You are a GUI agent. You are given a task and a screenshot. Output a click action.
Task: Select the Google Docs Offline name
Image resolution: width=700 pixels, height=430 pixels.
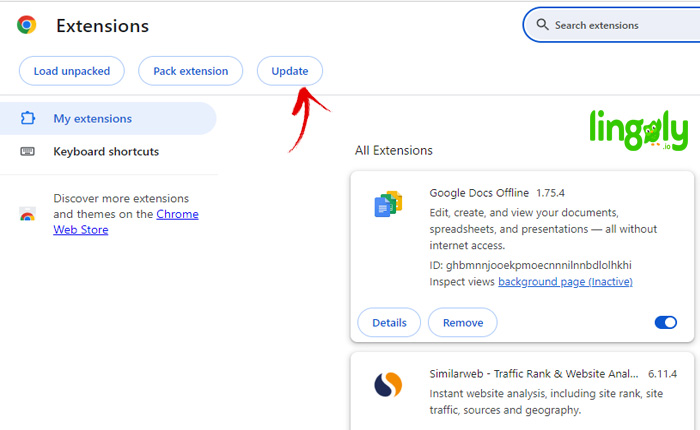click(x=479, y=193)
